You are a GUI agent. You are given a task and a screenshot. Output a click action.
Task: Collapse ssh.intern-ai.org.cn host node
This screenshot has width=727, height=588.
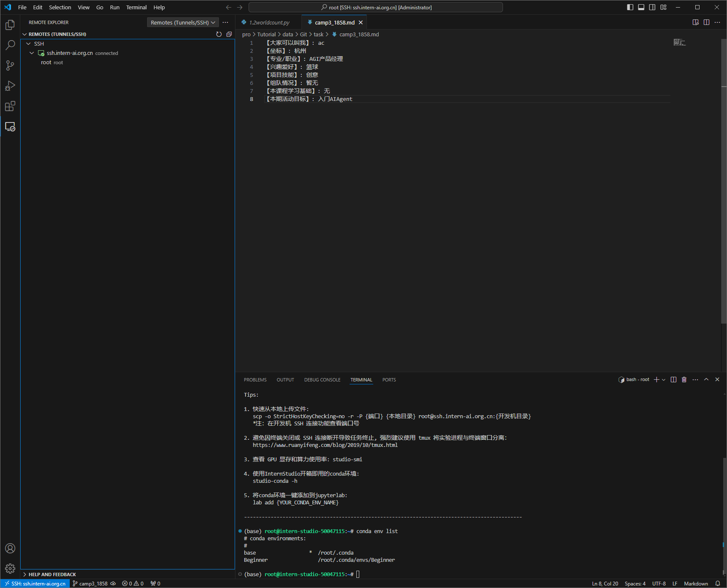tap(32, 53)
